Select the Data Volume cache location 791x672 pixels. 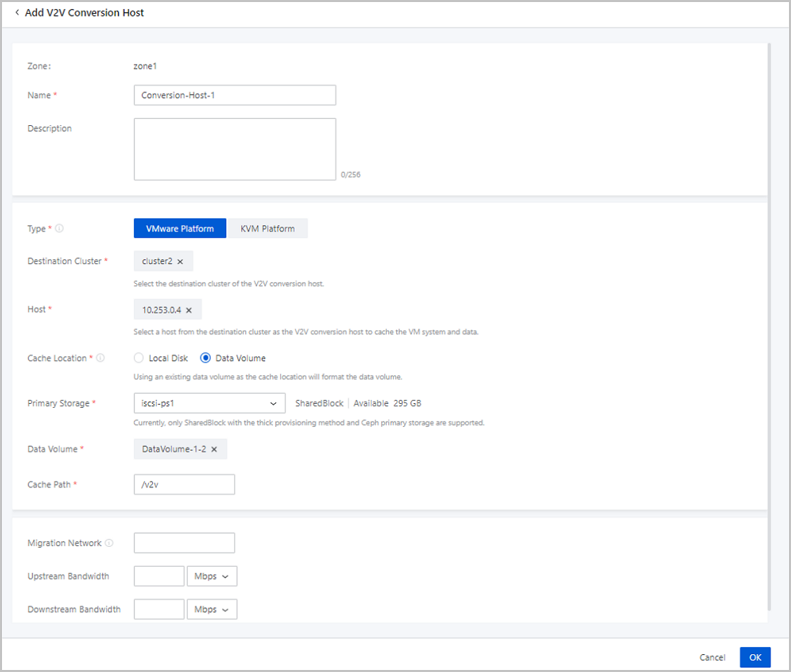tap(206, 358)
